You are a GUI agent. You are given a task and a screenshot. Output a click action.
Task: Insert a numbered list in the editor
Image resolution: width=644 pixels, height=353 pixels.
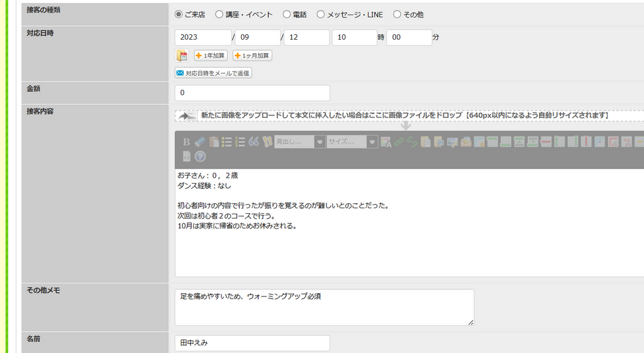coord(241,142)
